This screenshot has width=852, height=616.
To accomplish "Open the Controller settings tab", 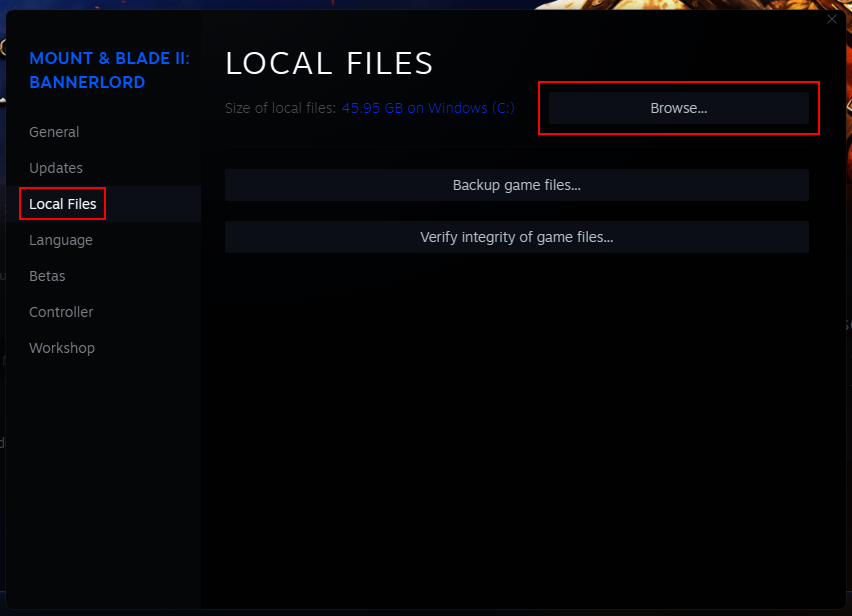I will 61,312.
